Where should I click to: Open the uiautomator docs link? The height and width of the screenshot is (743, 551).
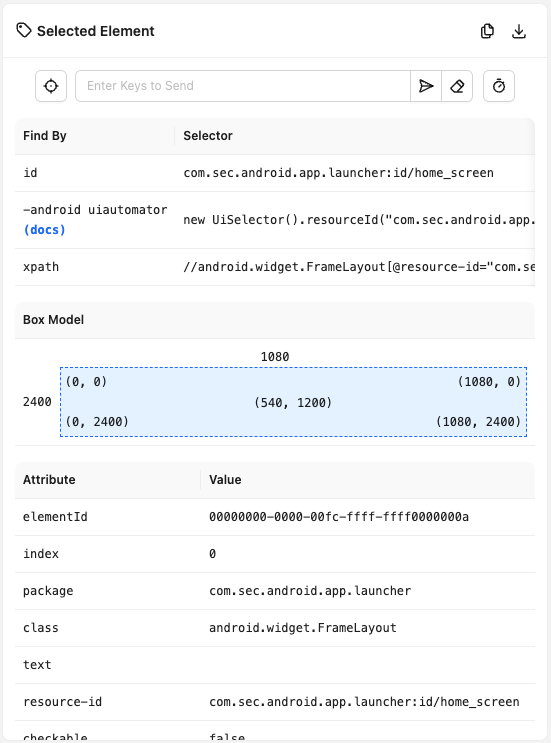point(44,230)
